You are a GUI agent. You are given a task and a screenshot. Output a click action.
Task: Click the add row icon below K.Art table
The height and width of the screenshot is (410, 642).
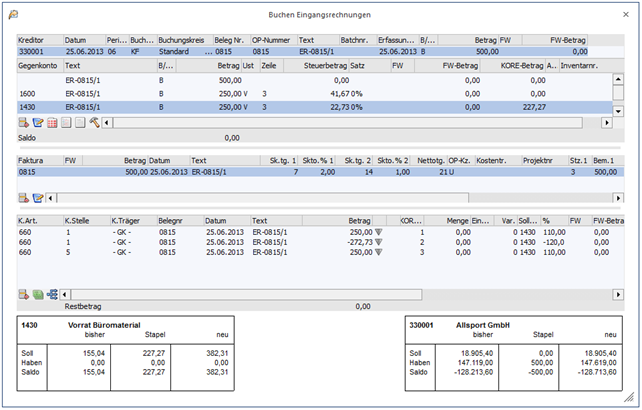coord(23,294)
